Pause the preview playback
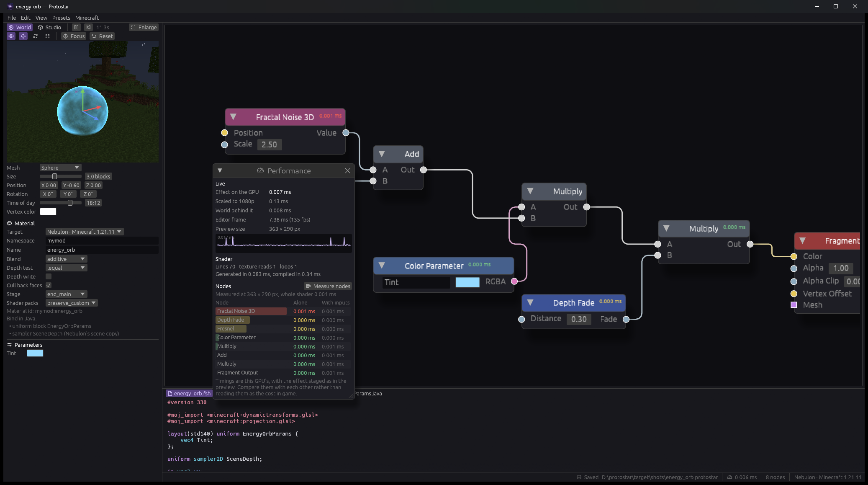868x485 pixels. click(76, 27)
